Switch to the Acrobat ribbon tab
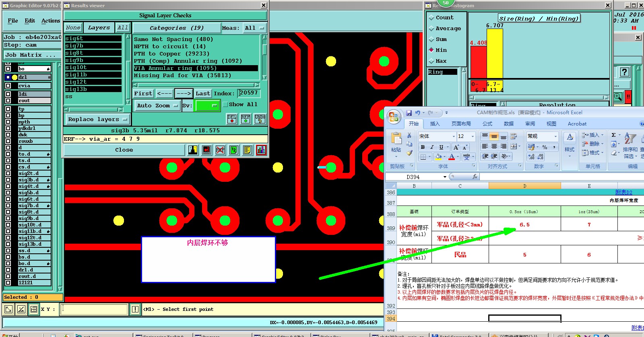644x337 pixels. coord(577,124)
